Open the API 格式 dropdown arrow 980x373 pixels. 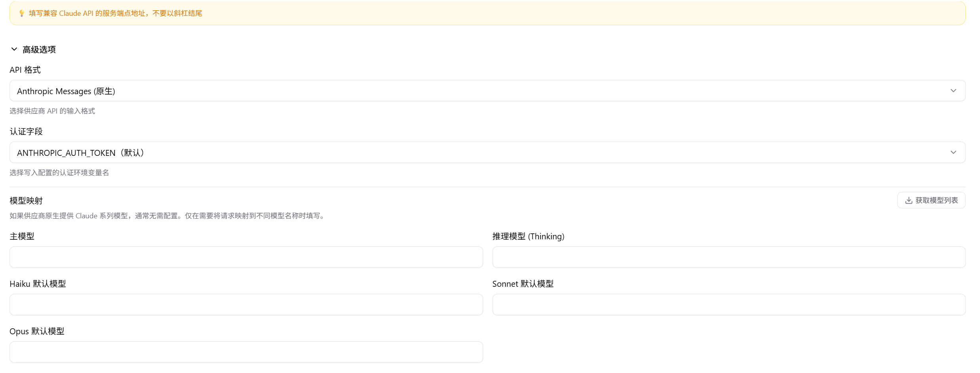pos(953,91)
